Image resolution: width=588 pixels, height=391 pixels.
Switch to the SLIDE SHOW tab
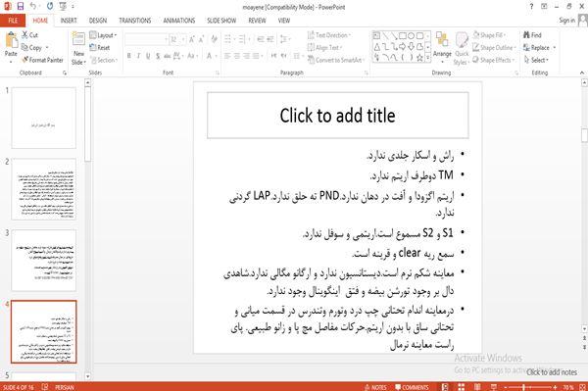tap(221, 21)
